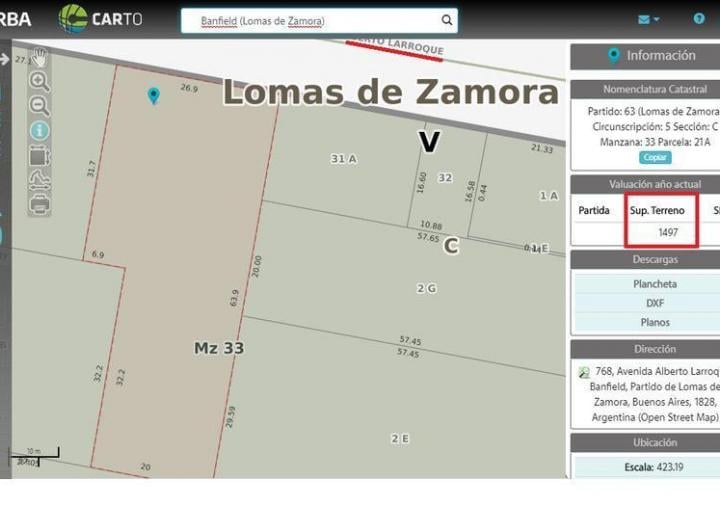Open the mail envelope dropdown
The width and height of the screenshot is (720, 532).
pyautogui.click(x=648, y=19)
